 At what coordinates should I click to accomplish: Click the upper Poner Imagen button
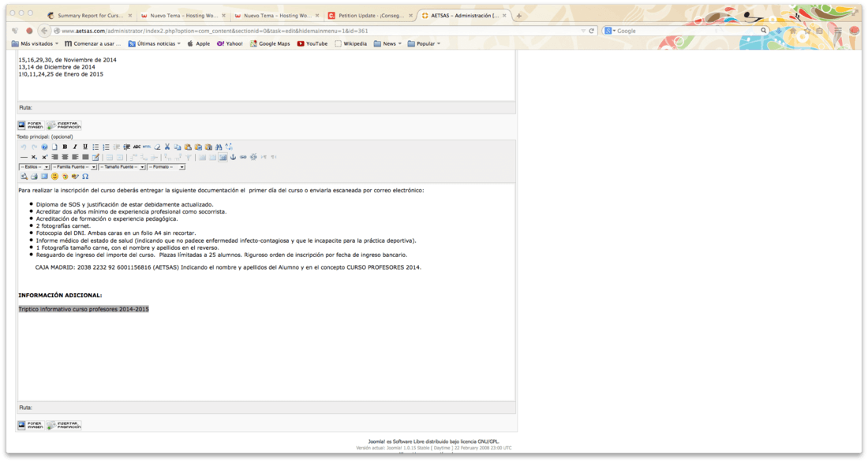(31, 125)
